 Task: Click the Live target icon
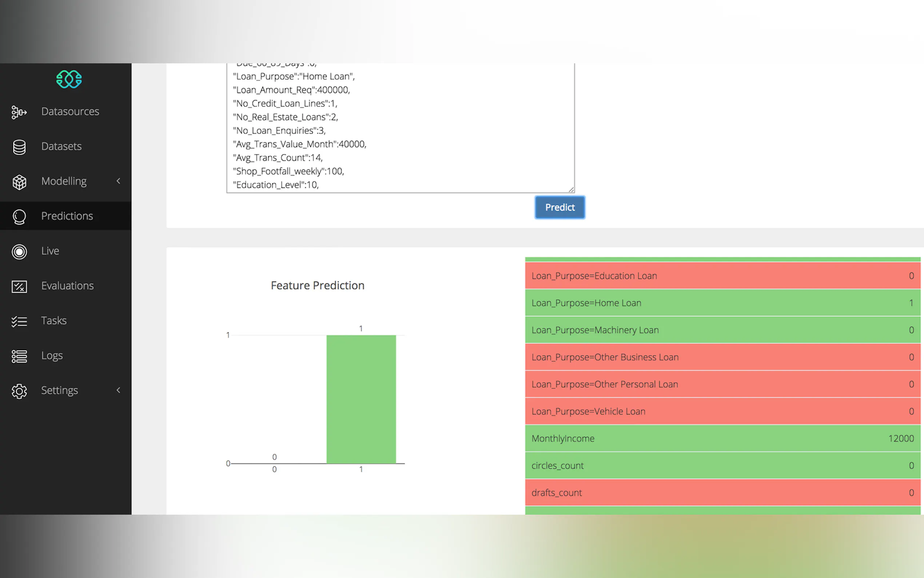coord(19,252)
